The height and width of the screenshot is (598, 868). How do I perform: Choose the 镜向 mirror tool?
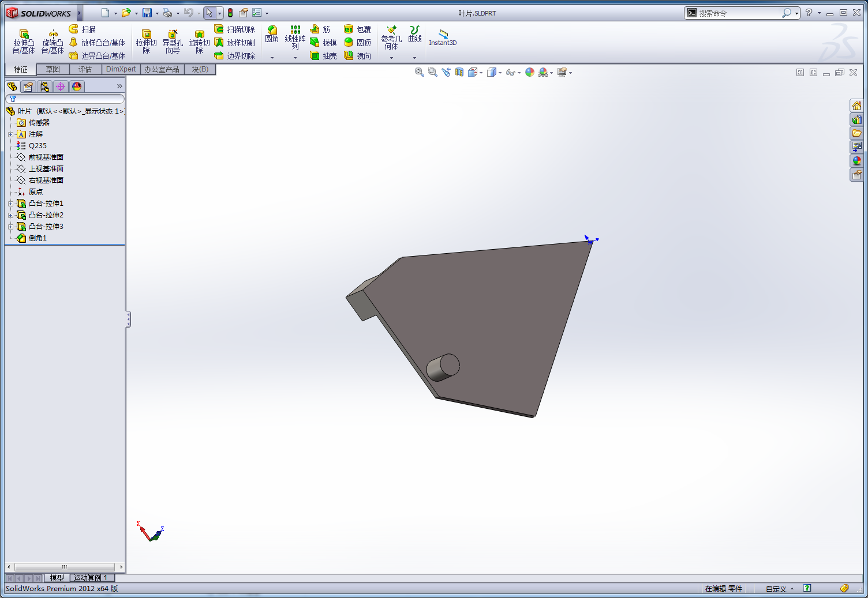point(357,56)
